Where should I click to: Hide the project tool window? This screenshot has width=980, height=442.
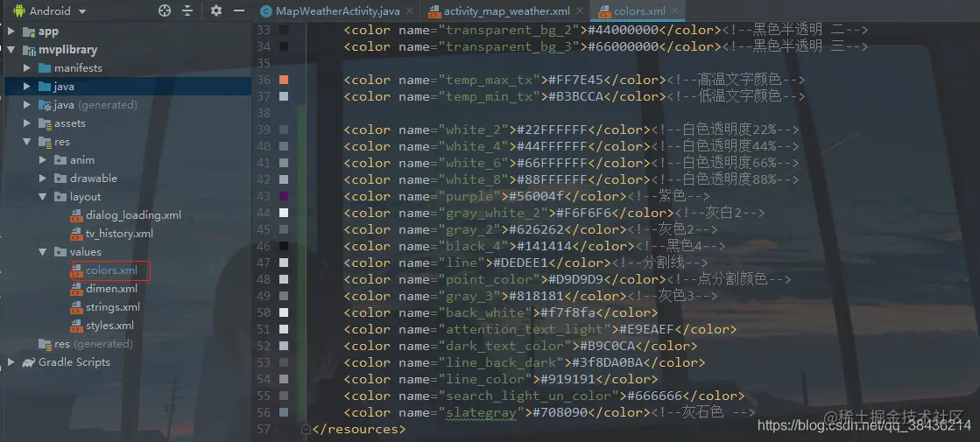(239, 11)
